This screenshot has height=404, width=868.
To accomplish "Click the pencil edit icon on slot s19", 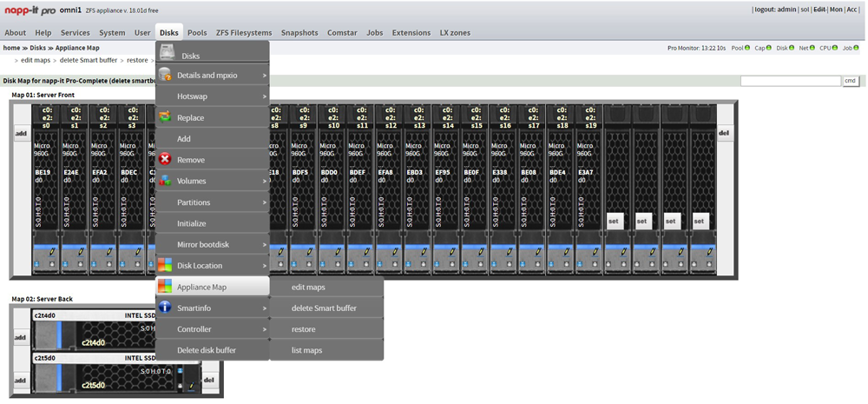I will [x=597, y=252].
